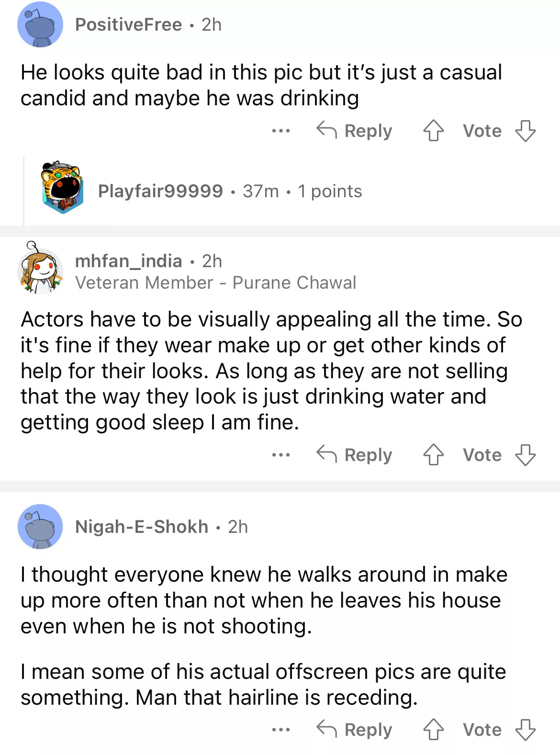Open Nigah-E-Shokh's avatar profile

tap(40, 527)
